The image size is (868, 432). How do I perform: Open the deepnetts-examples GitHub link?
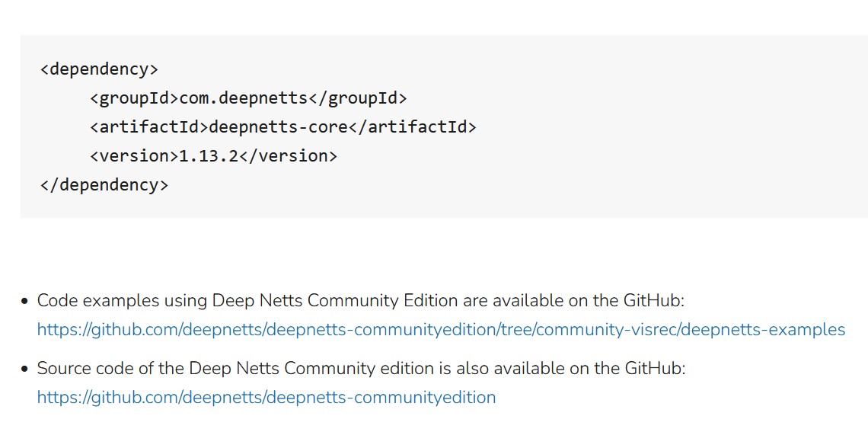[441, 330]
